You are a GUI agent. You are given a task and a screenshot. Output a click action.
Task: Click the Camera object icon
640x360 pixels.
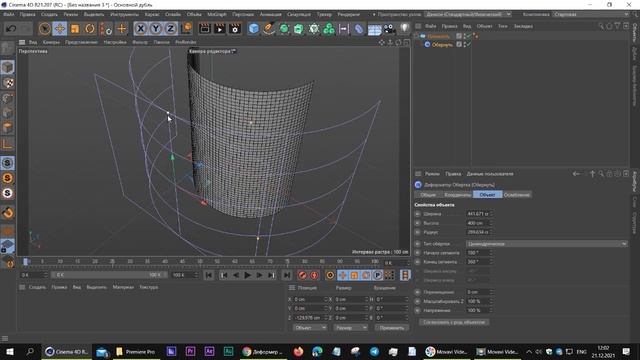(389, 29)
